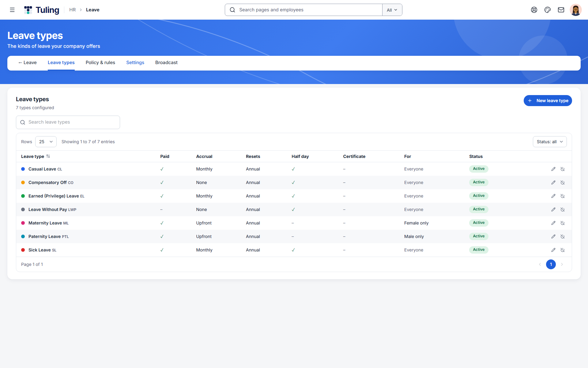588x368 pixels.
Task: Click the Male only cell
Action: [414, 236]
